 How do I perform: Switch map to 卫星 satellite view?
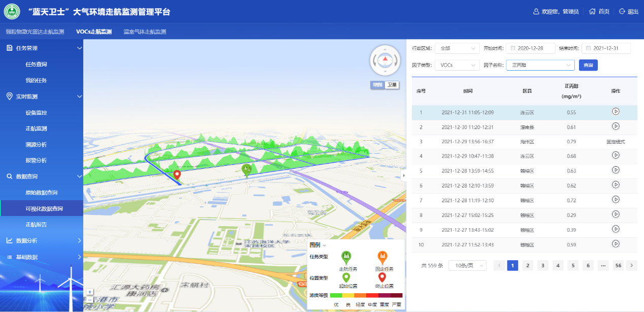click(x=392, y=85)
